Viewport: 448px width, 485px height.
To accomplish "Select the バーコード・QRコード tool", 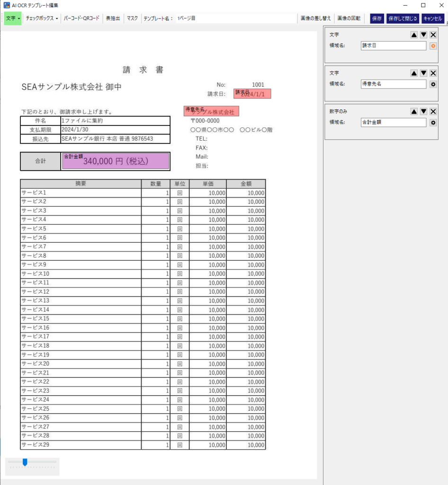I will (81, 18).
